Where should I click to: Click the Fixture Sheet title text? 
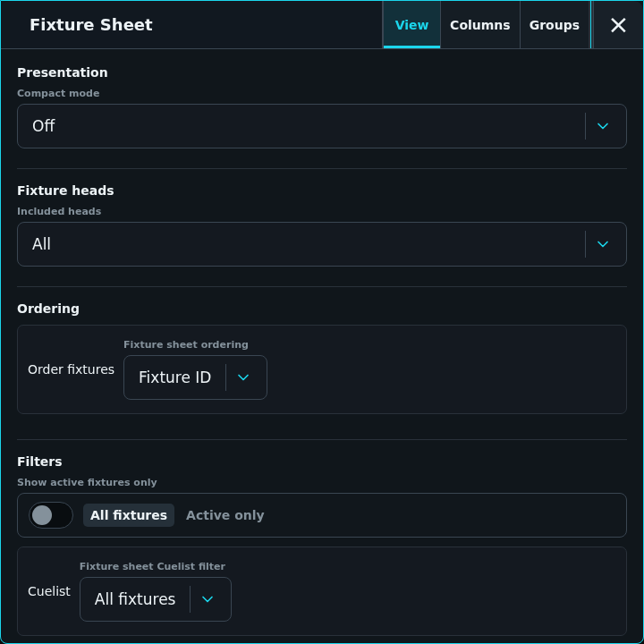click(x=91, y=25)
